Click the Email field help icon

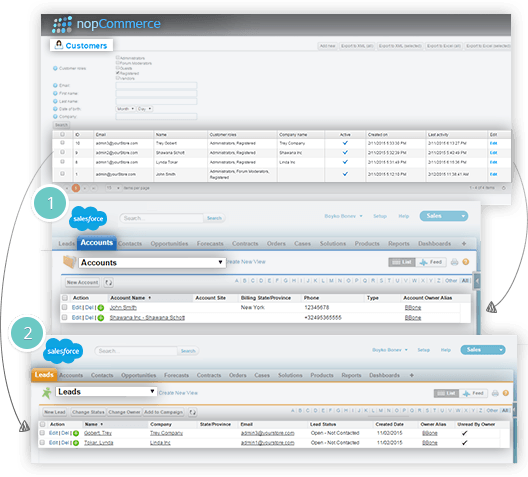click(x=55, y=86)
